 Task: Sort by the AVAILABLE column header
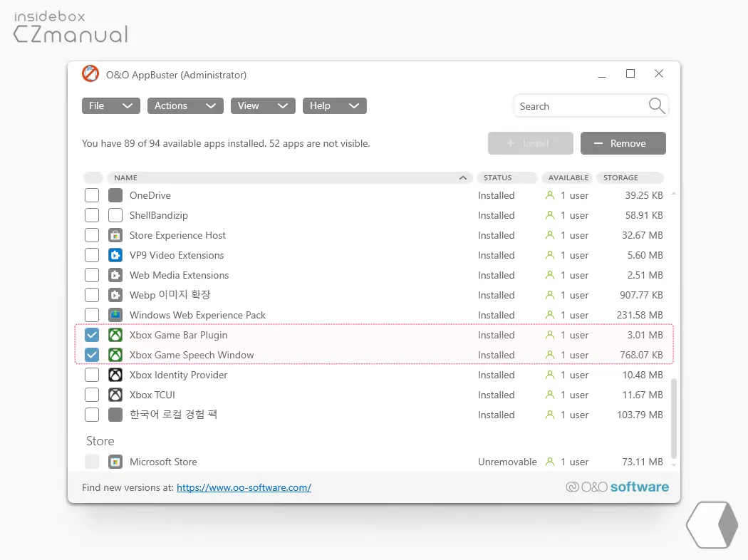coord(567,177)
